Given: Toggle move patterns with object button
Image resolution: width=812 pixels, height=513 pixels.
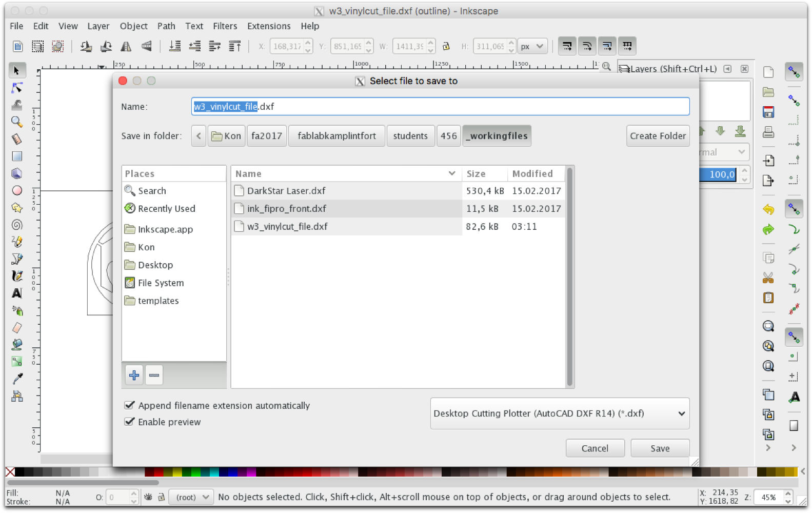Looking at the screenshot, I should pos(627,46).
